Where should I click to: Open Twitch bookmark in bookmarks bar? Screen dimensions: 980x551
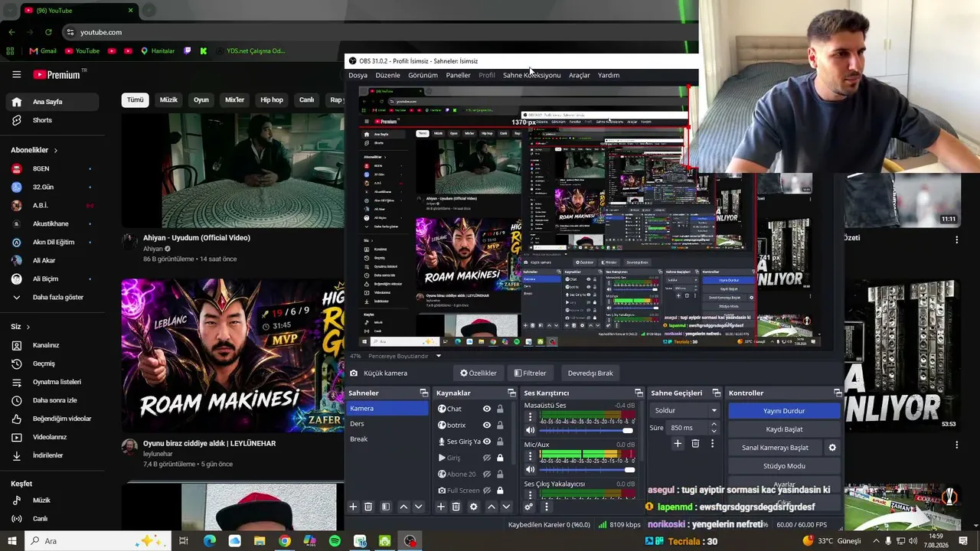click(188, 51)
